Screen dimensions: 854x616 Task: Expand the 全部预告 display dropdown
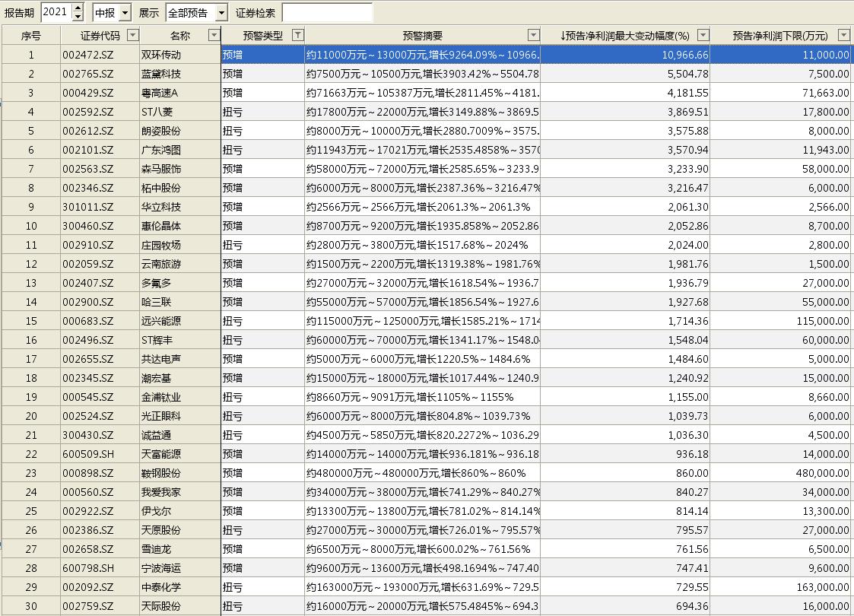pos(221,13)
